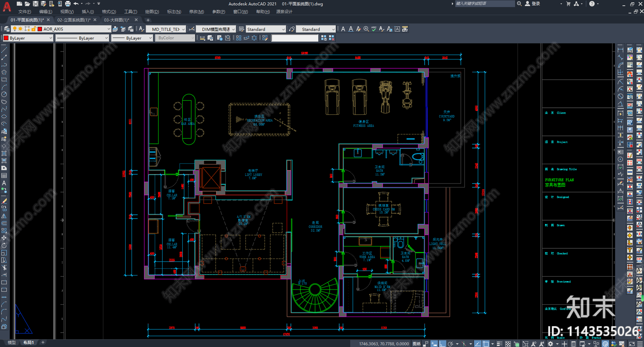The height and width of the screenshot is (347, 644).
Task: Click the Workspace switching gear icon
Action: [x=550, y=344]
